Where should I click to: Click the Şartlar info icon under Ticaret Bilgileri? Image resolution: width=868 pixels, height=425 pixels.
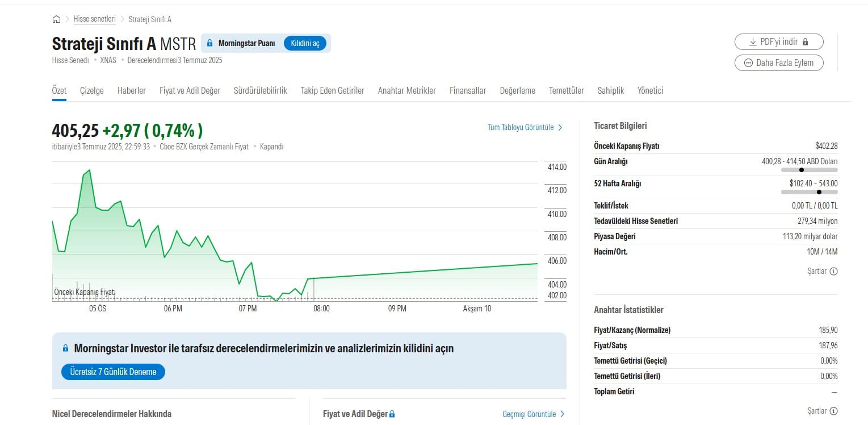coord(833,272)
